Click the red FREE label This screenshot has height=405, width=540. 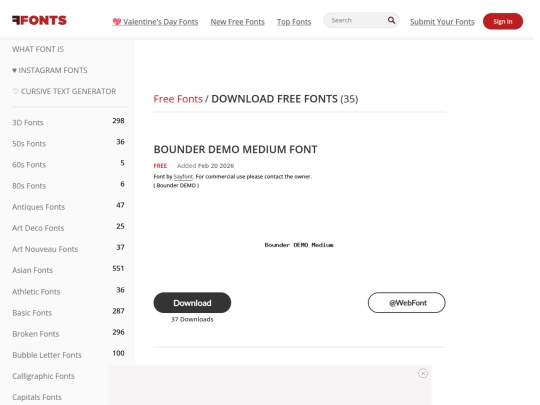(160, 166)
